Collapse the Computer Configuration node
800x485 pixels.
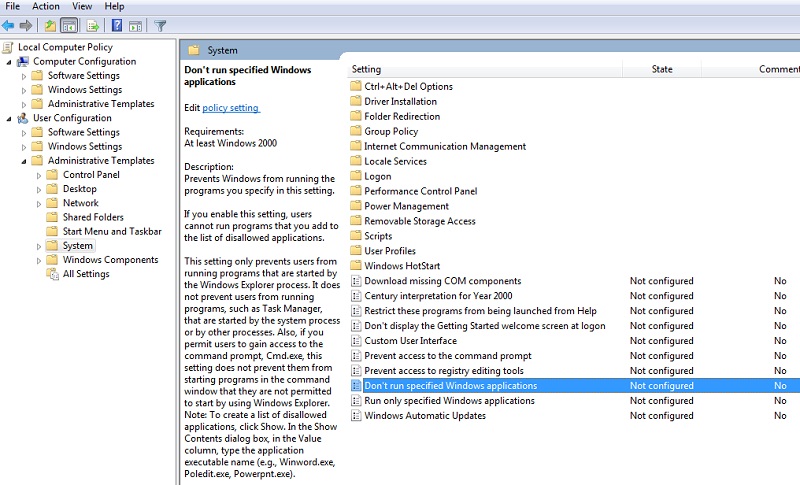9,62
